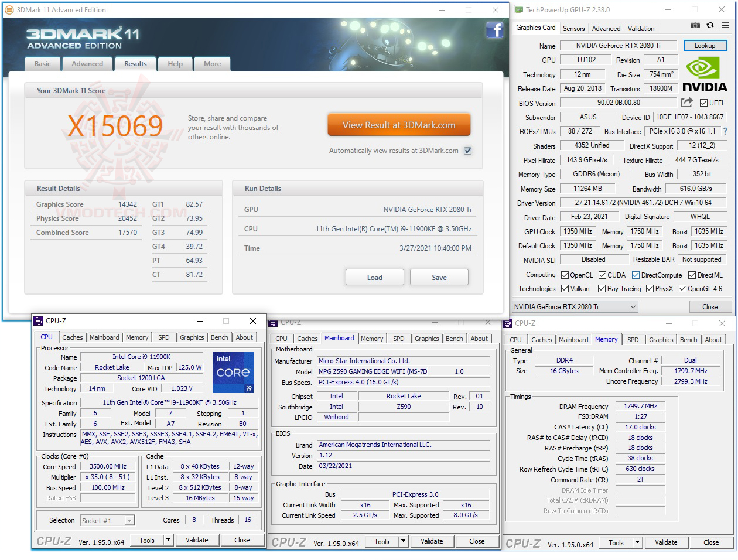Toggle the Ray Tracing checkbox
The height and width of the screenshot is (560, 738).
[x=602, y=289]
